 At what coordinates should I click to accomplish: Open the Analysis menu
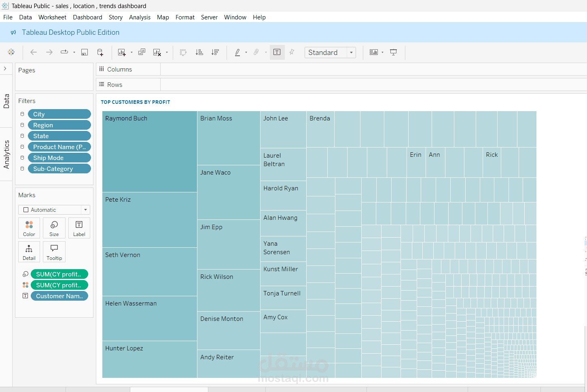(140, 17)
